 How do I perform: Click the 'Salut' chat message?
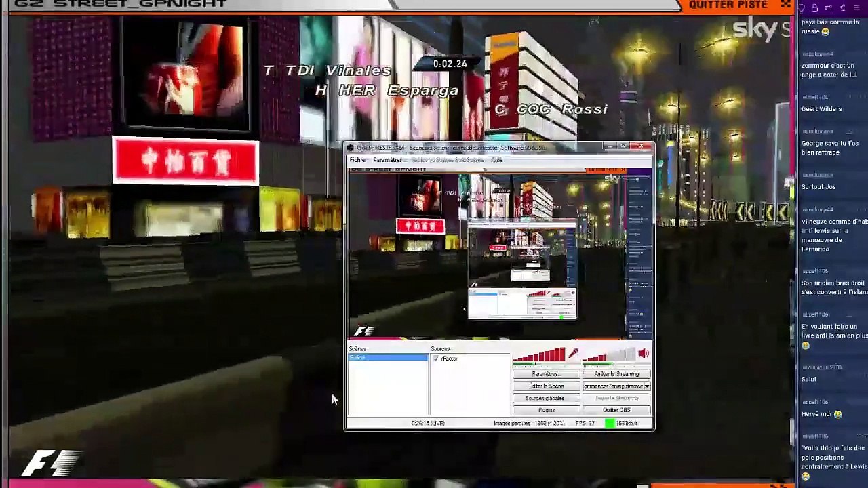pos(808,380)
